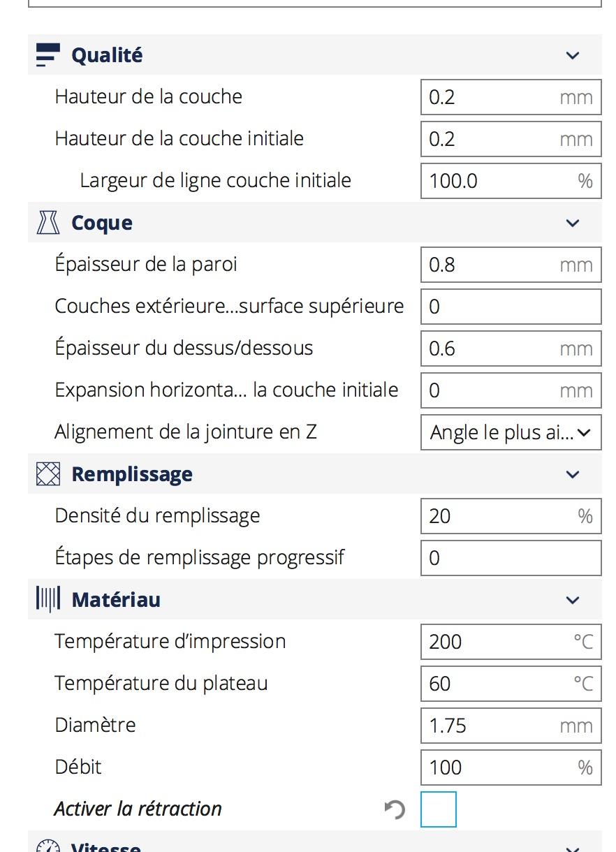This screenshot has height=852, width=616.
Task: Collapse the Remplissage section chevron
Action: tap(573, 474)
